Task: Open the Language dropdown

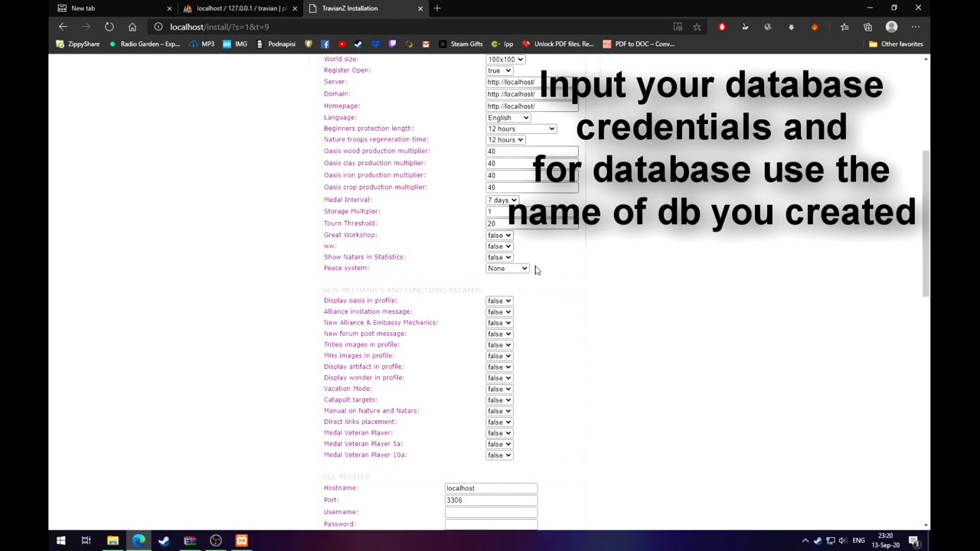Action: coord(508,118)
